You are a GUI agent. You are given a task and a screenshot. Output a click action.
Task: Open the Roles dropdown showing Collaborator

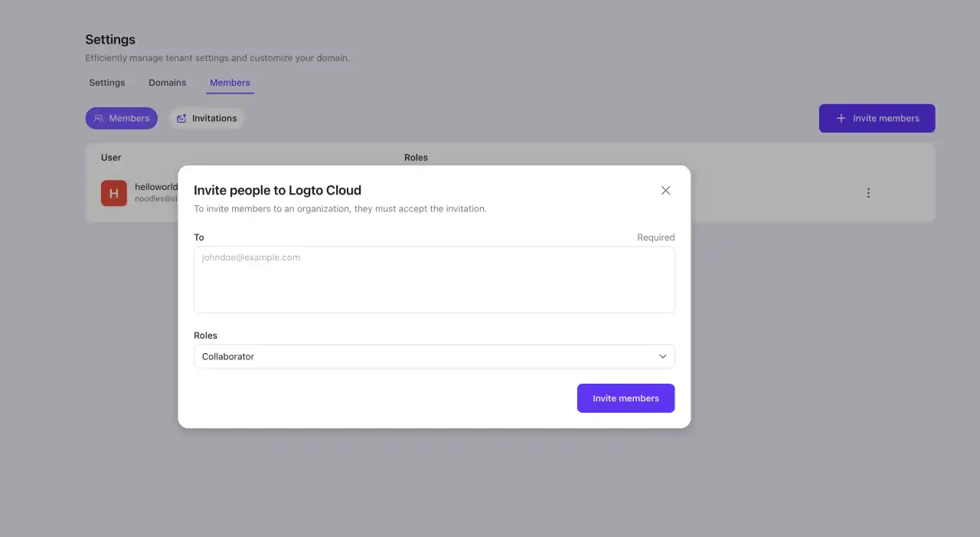tap(434, 356)
